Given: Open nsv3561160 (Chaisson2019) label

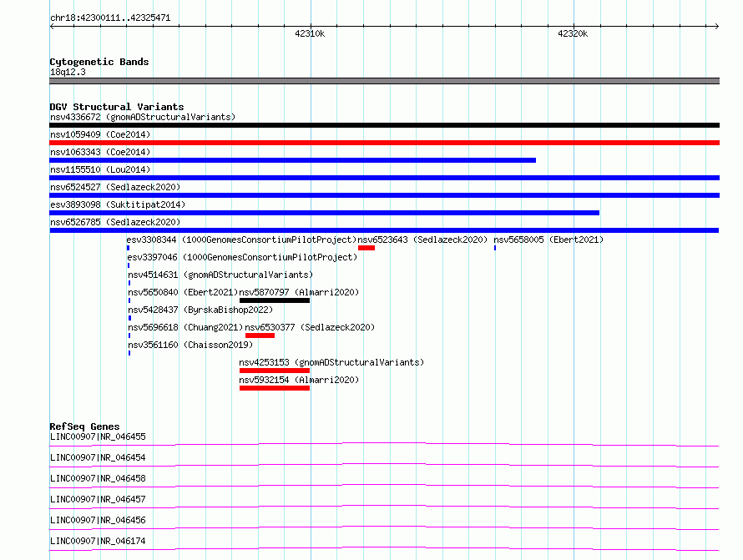Looking at the screenshot, I should 190,345.
